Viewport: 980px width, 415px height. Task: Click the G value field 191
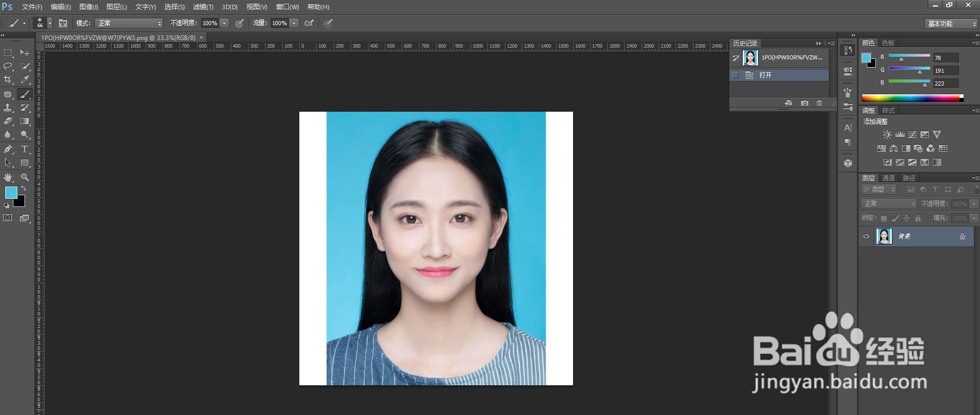tap(945, 71)
